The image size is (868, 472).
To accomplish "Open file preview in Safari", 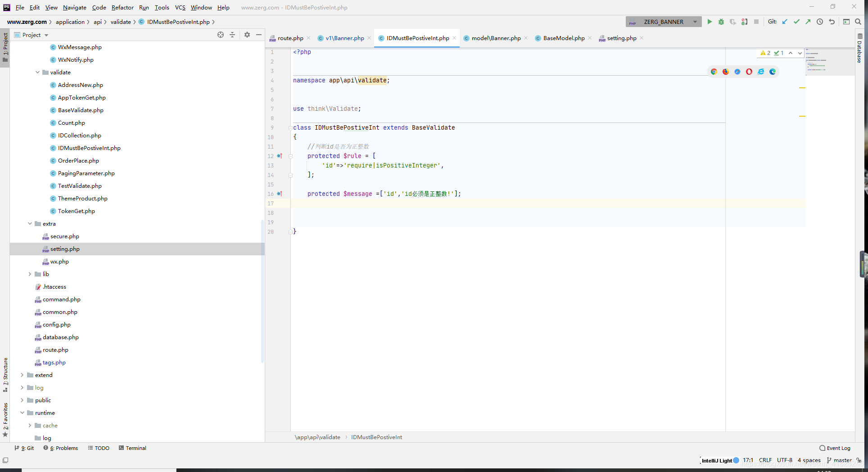I will tap(737, 72).
